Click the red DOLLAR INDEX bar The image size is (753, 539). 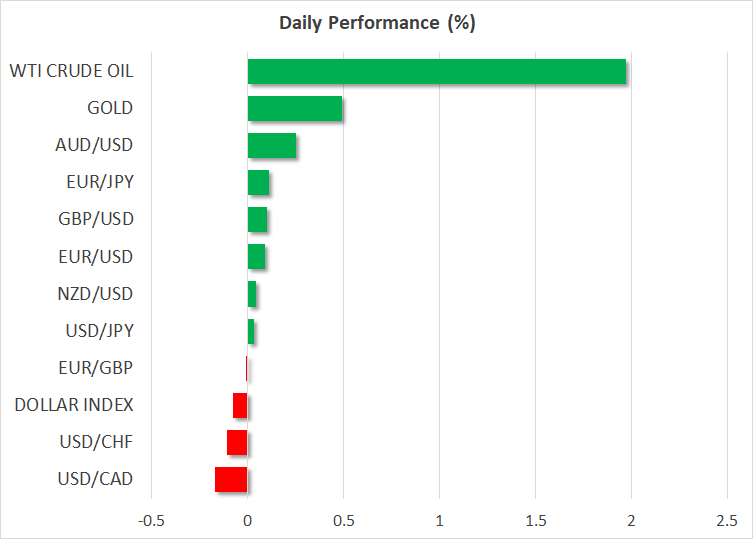tap(240, 405)
